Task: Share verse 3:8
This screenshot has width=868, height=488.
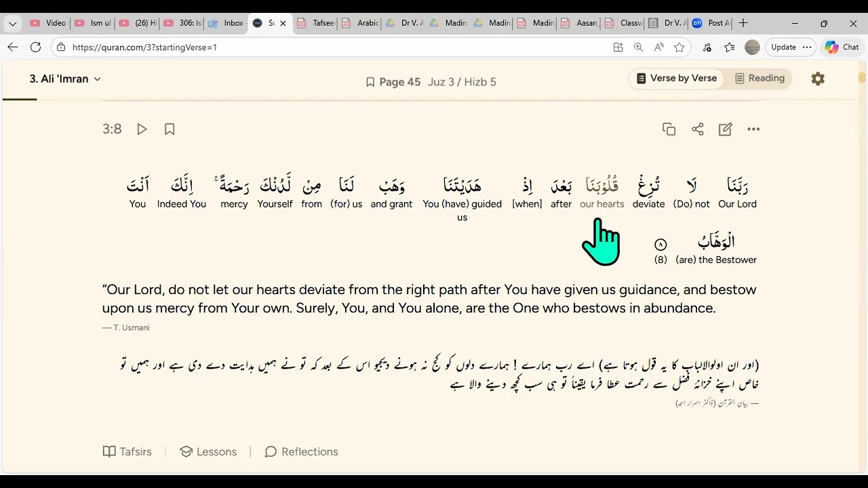Action: click(698, 129)
